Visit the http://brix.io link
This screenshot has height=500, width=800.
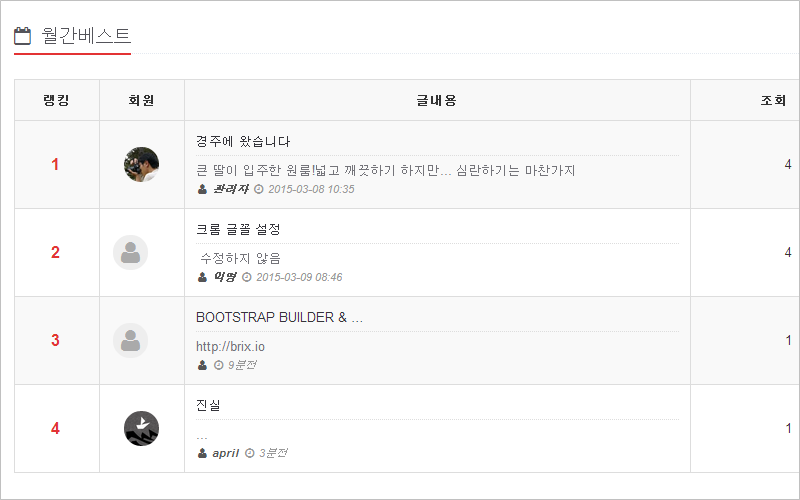[230, 346]
